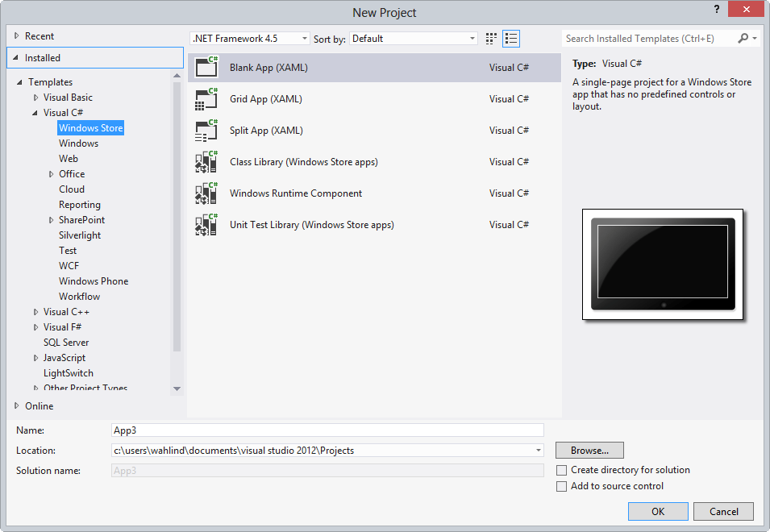Image resolution: width=770 pixels, height=532 pixels.
Task: Click the tree scrollbar up arrow
Action: pos(177,76)
